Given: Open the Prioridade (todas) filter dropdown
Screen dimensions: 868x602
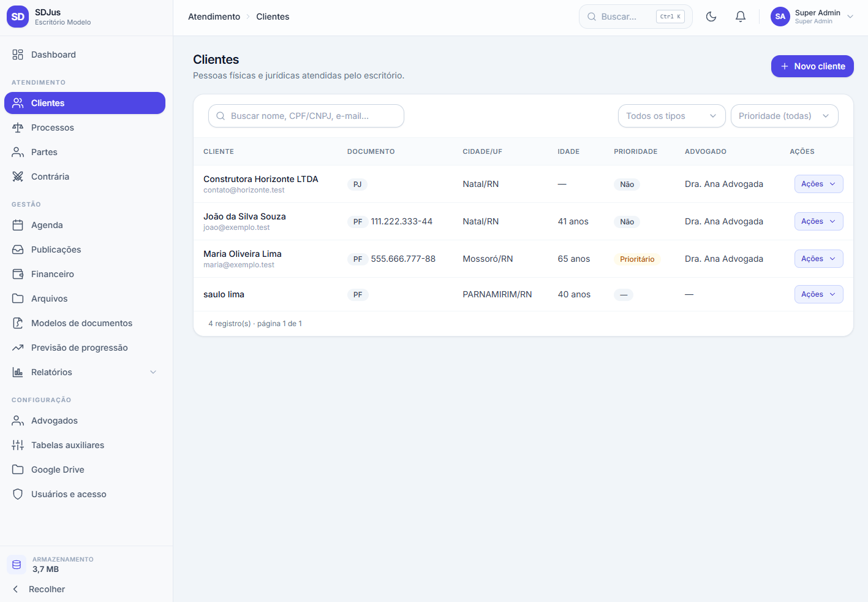Looking at the screenshot, I should tap(784, 116).
